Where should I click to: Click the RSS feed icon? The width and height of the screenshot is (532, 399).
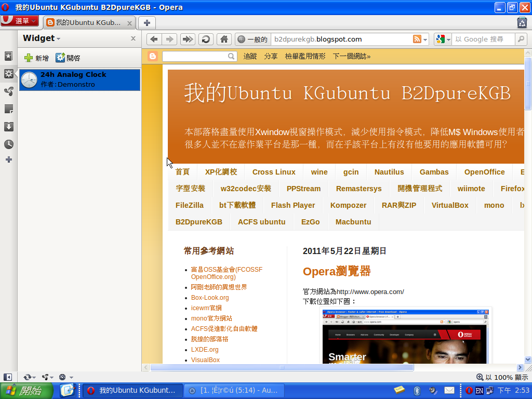point(417,39)
